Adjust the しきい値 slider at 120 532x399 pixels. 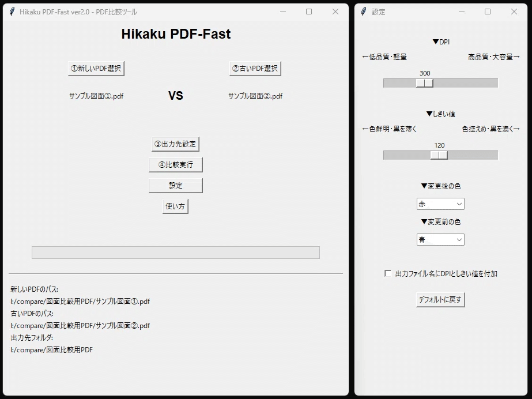(440, 155)
